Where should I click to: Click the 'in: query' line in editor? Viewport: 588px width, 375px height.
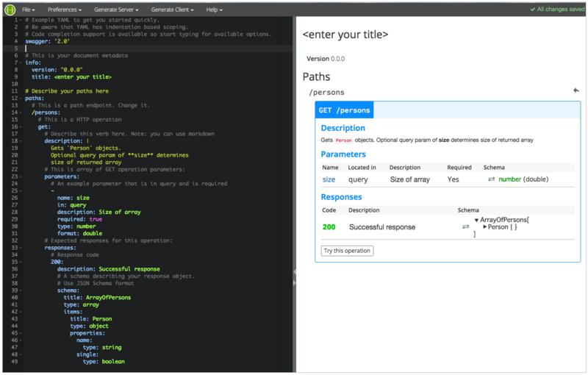click(x=71, y=205)
